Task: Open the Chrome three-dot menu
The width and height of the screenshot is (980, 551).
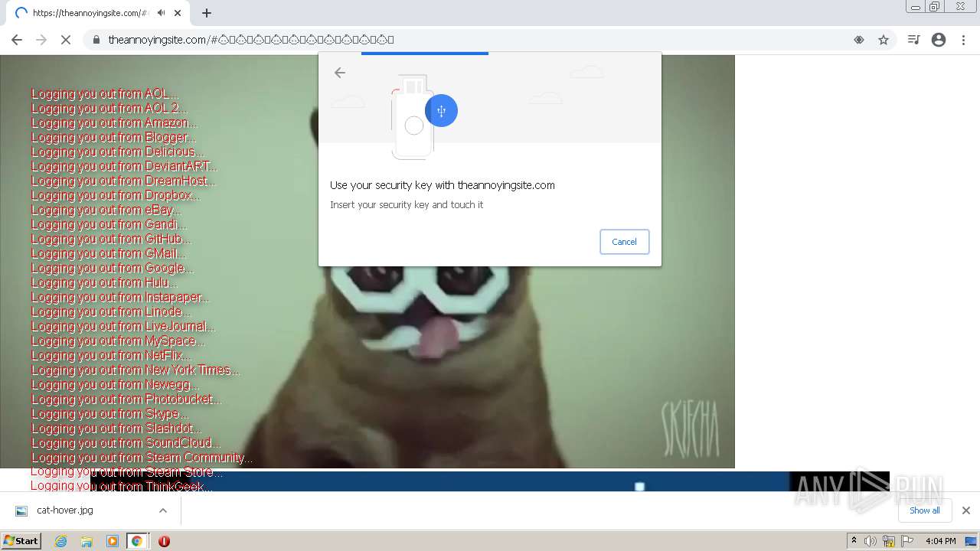Action: (x=963, y=40)
